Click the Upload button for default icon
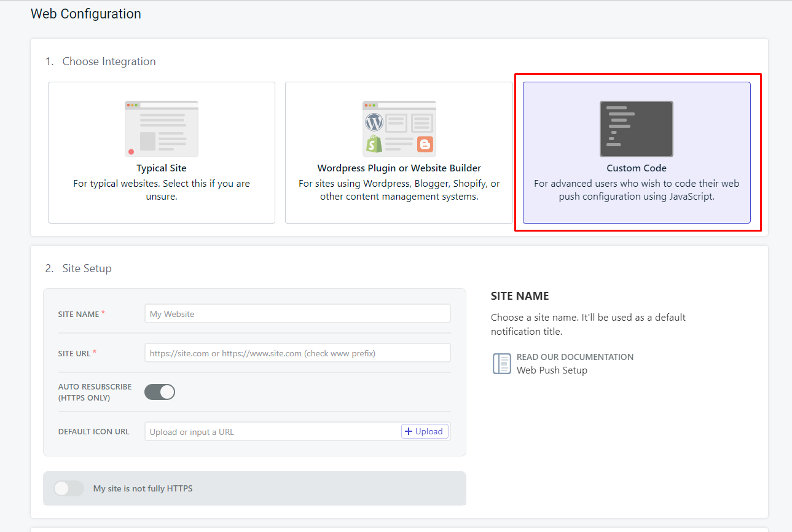Viewport: 792px width, 532px height. coord(424,431)
